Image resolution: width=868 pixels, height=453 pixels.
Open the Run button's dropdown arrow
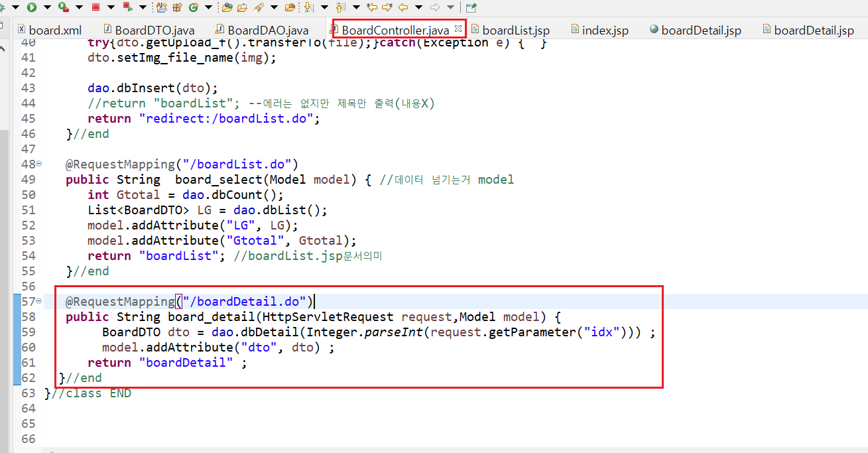tap(47, 7)
